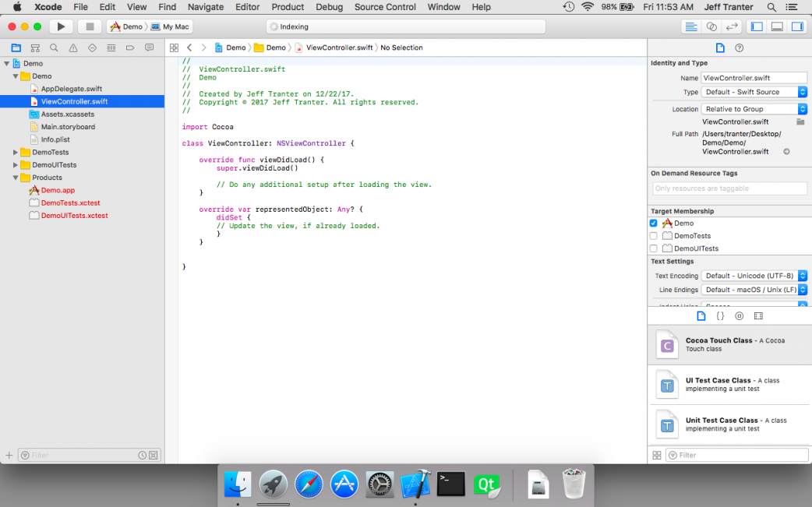Image resolution: width=812 pixels, height=507 pixels.
Task: Uncheck the Demo target membership
Action: pos(654,224)
